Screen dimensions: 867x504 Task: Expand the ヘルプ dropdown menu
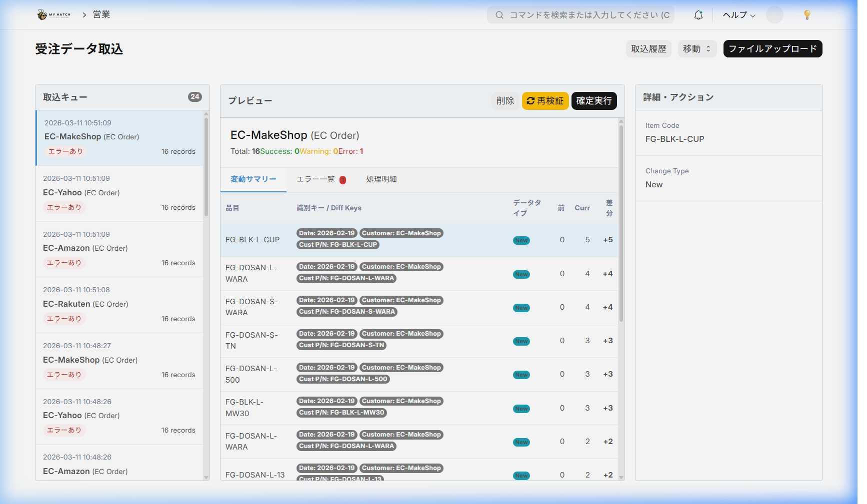(x=738, y=15)
